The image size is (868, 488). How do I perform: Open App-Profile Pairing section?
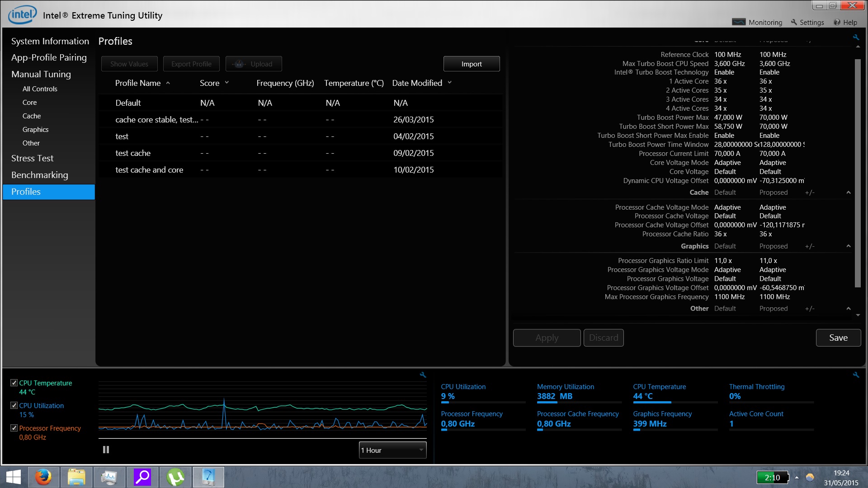point(49,57)
